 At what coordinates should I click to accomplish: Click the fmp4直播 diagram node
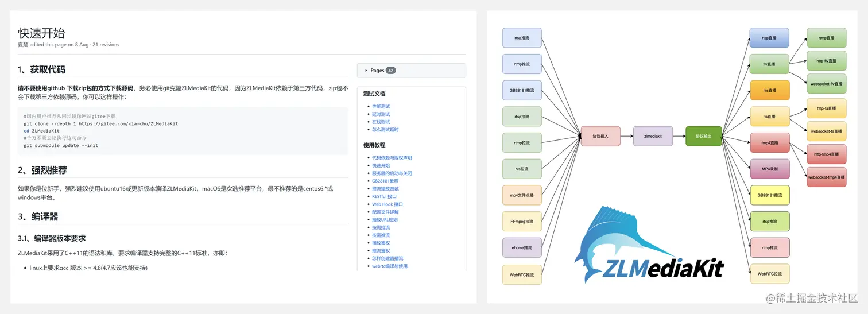pos(770,142)
